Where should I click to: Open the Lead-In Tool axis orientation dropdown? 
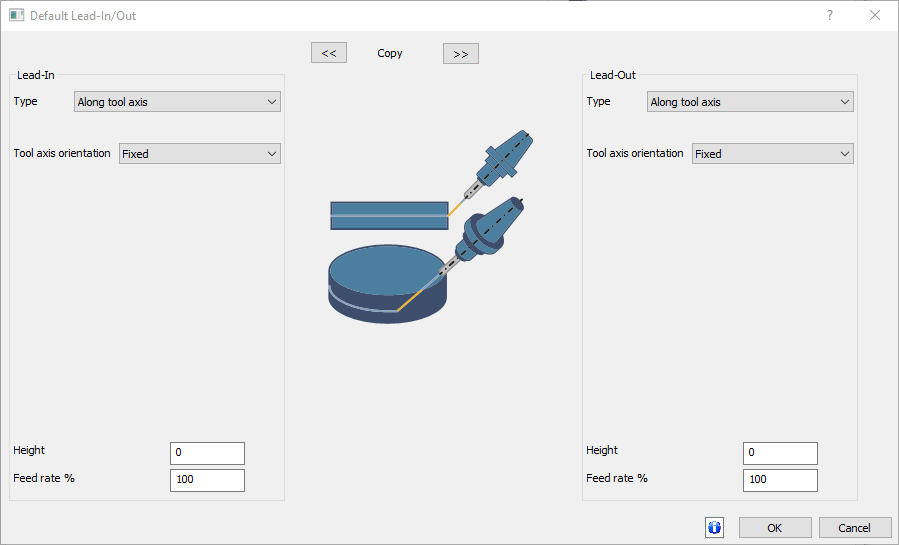200,154
